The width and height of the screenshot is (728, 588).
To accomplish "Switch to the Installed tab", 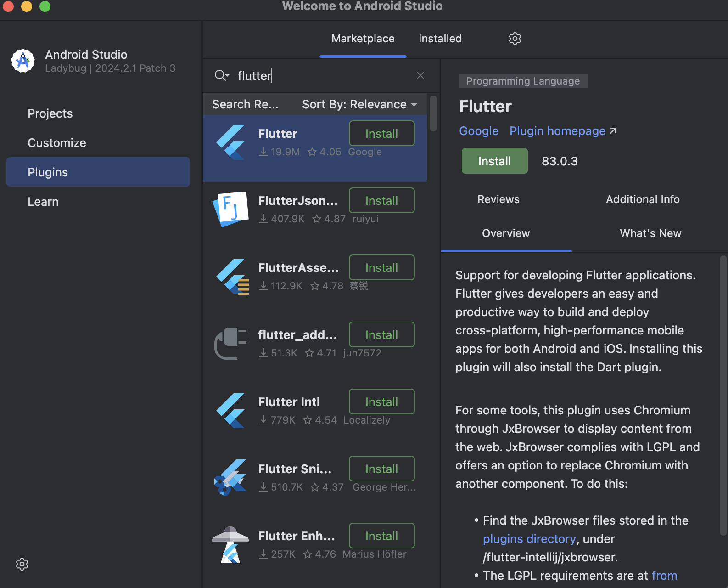I will click(440, 39).
